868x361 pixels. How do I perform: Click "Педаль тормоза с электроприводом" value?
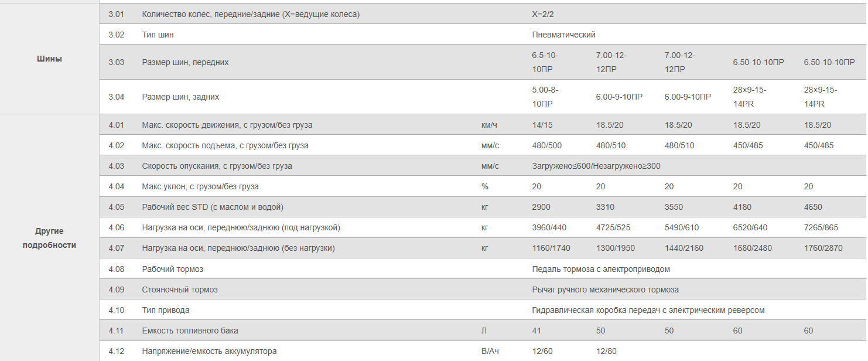click(601, 269)
